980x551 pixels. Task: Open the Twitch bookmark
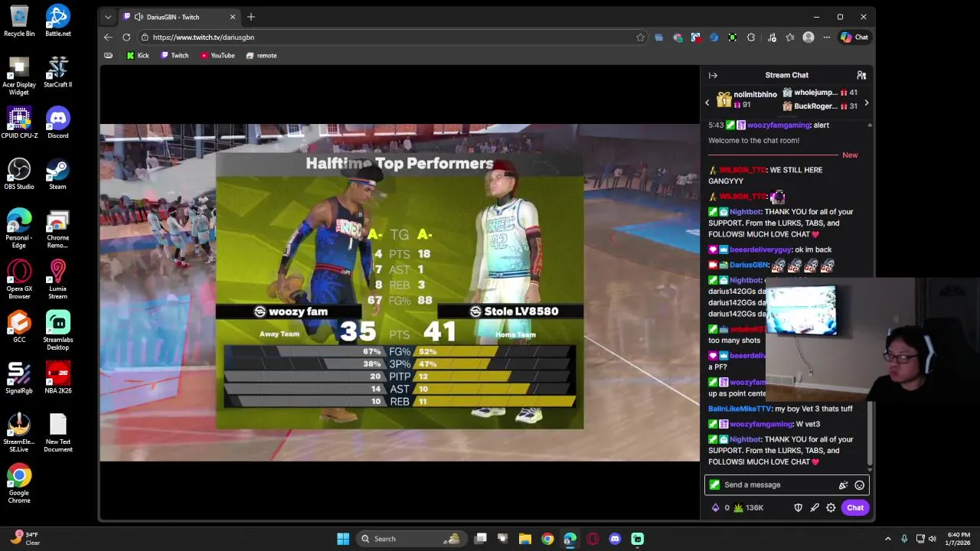(x=175, y=55)
